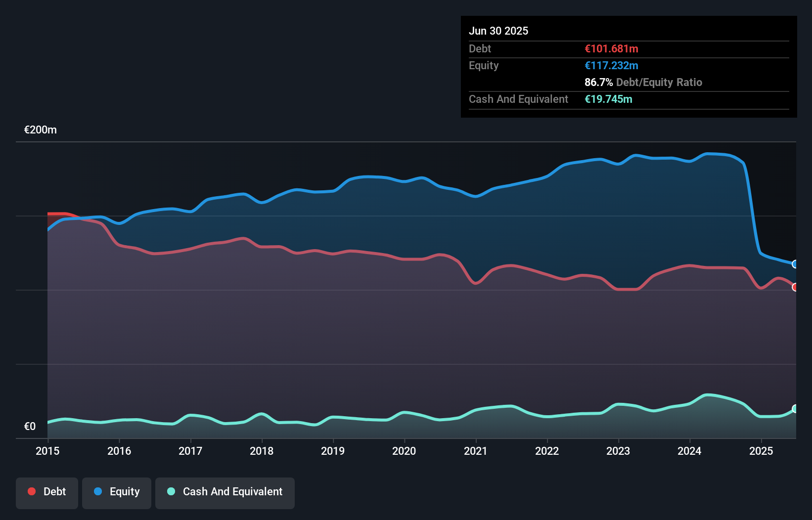This screenshot has height=520, width=812.
Task: Click the €200m y-axis label
Action: pyautogui.click(x=40, y=130)
